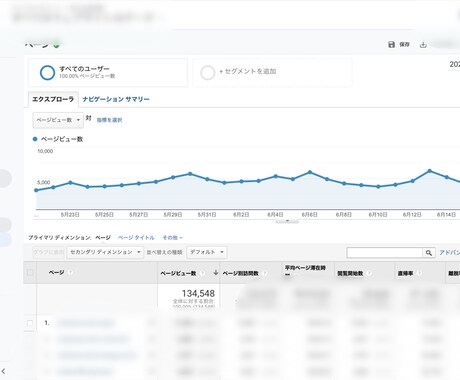Open the ページビュー数 metric dropdown
This screenshot has height=380, width=460.
pos(58,120)
